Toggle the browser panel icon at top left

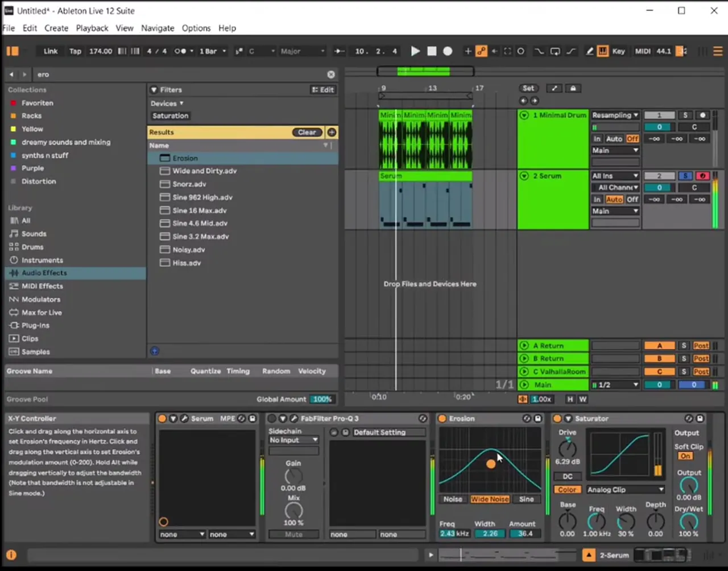click(x=13, y=51)
